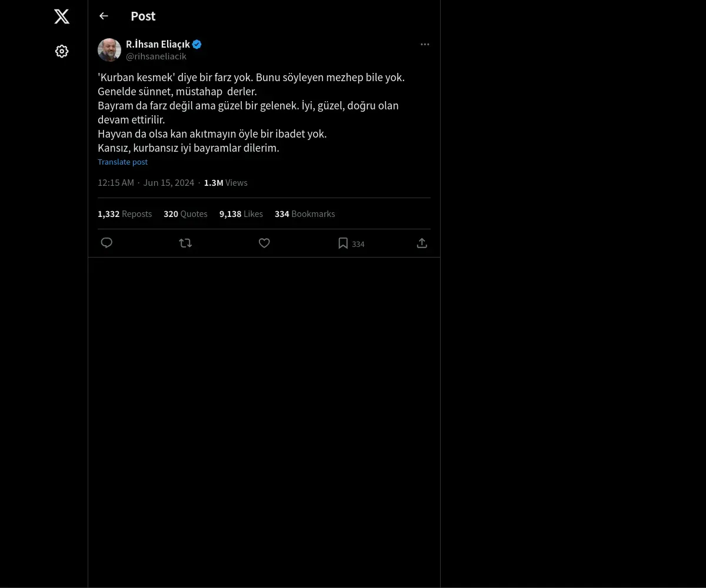View the 1,332 Reposts list
Viewport: 706px width, 588px height.
click(x=125, y=214)
